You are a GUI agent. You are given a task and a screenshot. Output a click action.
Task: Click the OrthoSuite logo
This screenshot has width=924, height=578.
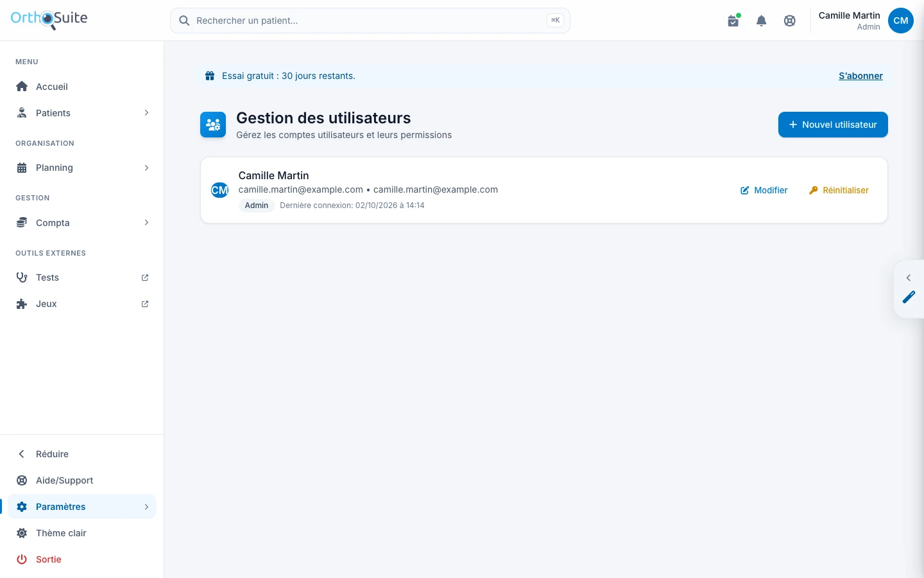click(x=49, y=19)
